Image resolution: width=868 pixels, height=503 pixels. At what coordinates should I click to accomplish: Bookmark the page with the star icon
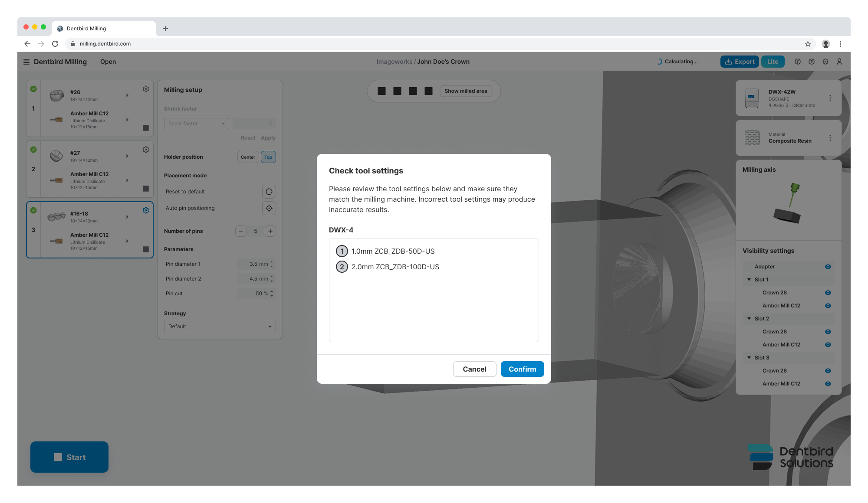point(808,44)
